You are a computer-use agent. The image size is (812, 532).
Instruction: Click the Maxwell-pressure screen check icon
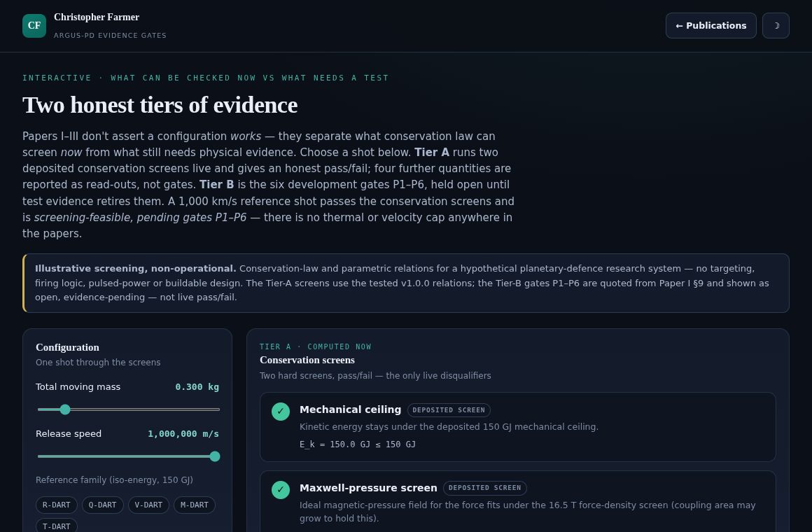pos(281,490)
